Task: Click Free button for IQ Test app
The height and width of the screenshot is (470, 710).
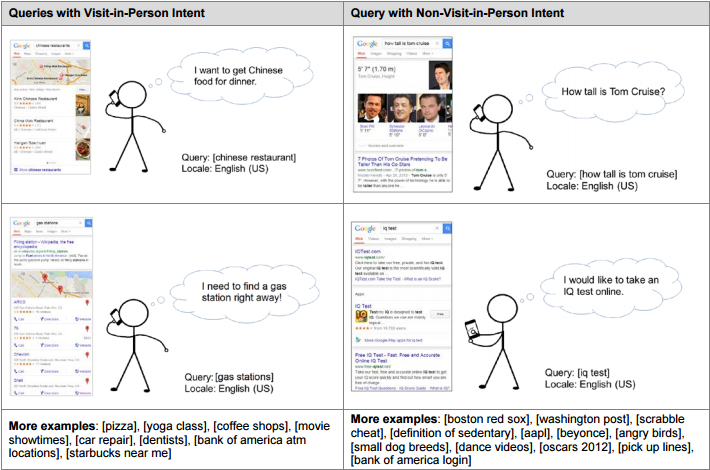Action: point(441,314)
